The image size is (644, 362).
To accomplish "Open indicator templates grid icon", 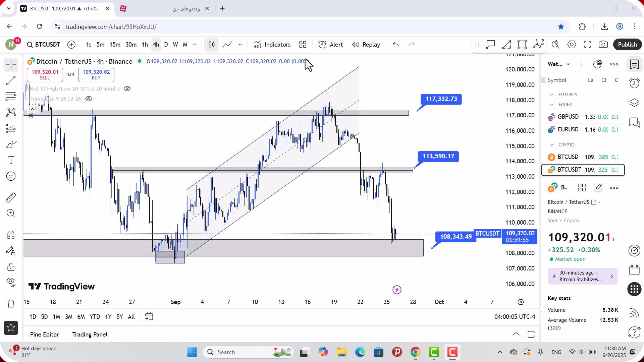I will coord(303,45).
